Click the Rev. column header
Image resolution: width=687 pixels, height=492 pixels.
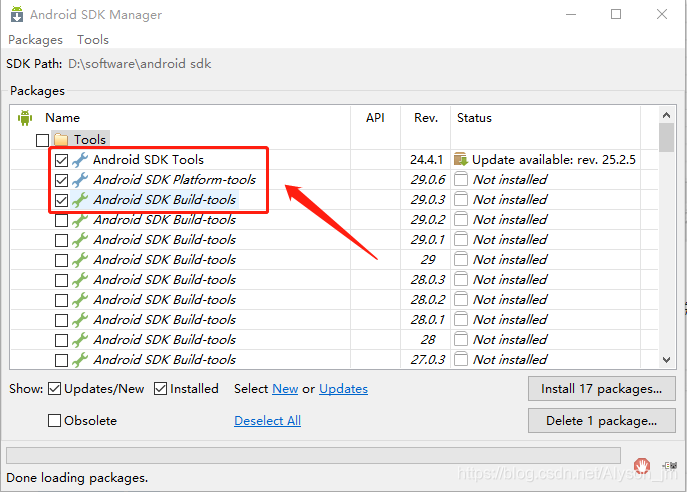click(426, 118)
